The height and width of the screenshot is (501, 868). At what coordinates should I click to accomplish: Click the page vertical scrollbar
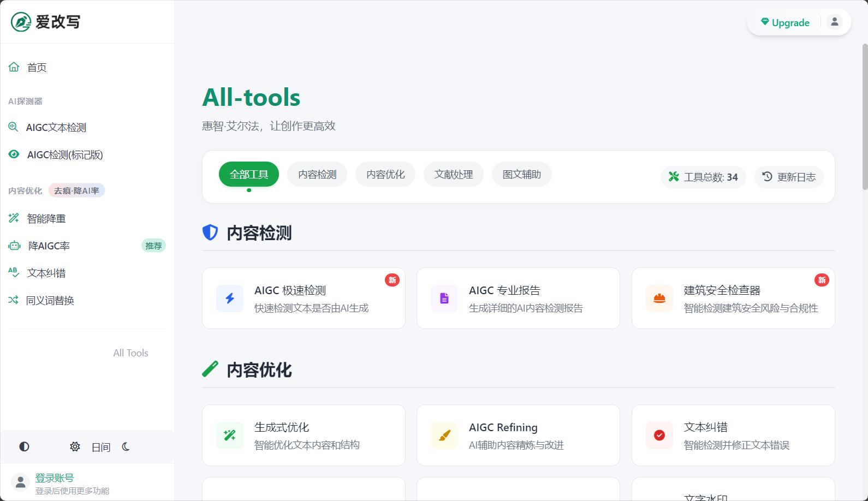865,117
